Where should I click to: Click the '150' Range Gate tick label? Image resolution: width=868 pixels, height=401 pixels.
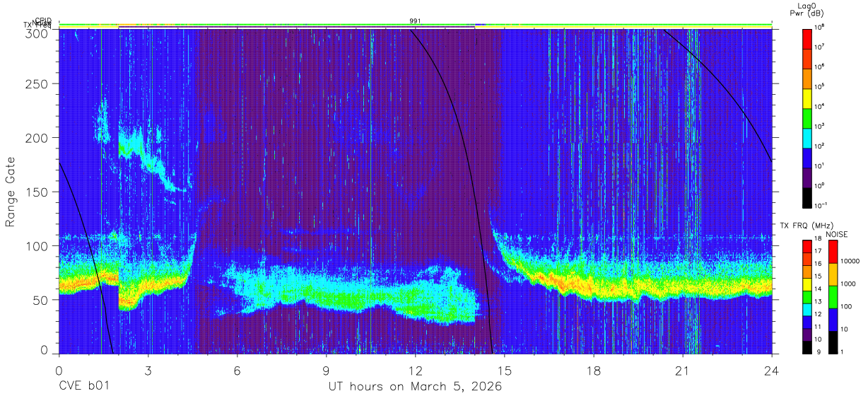(38, 192)
